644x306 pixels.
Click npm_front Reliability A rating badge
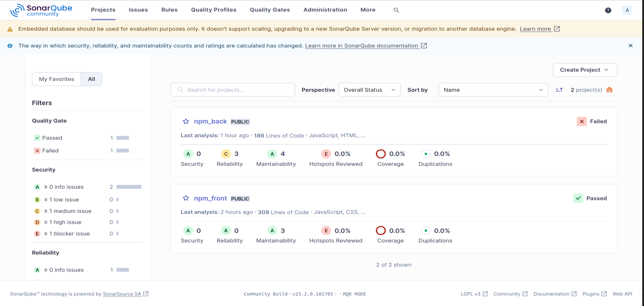(x=226, y=231)
